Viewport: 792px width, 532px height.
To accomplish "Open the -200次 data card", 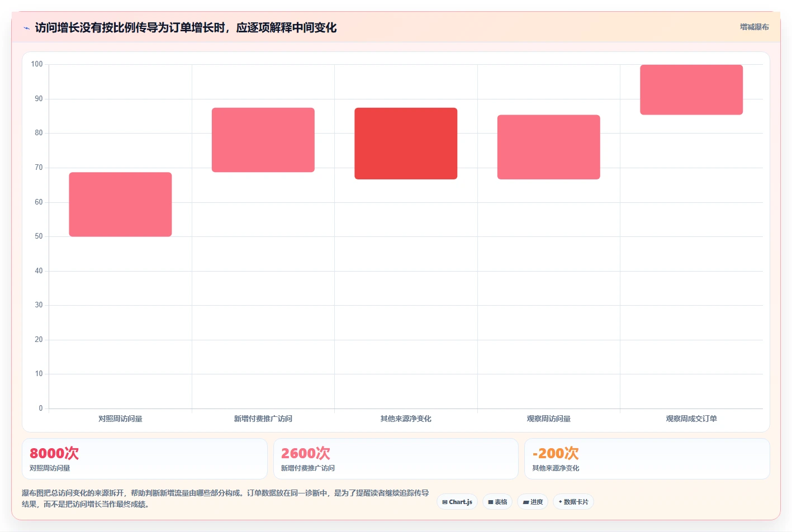I will (647, 459).
